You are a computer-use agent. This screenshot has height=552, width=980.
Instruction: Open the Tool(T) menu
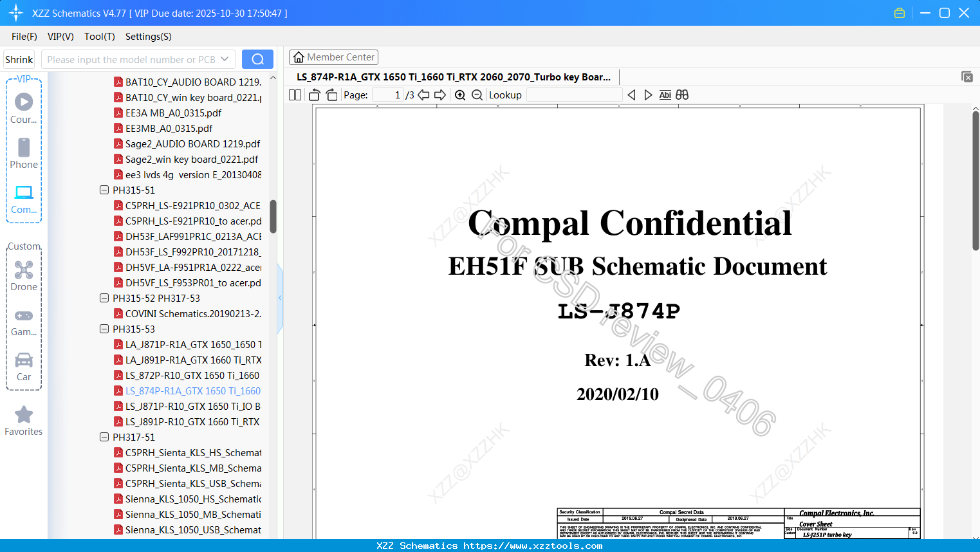coord(100,37)
